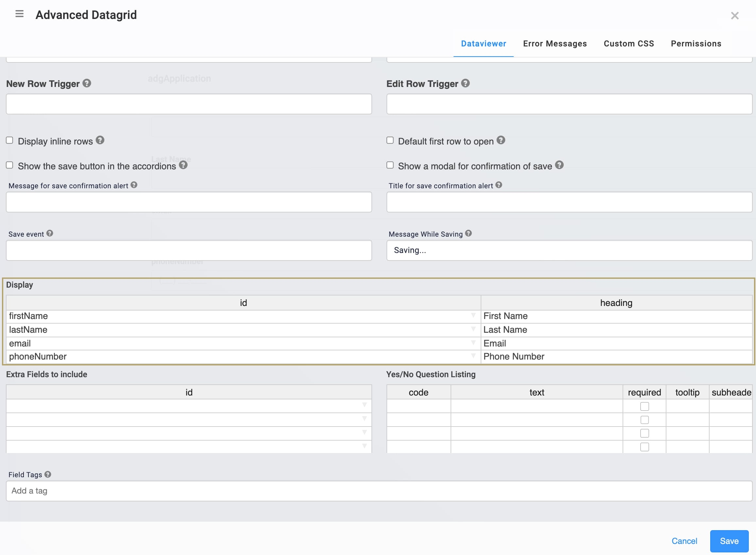
Task: Select the firstName id cell
Action: click(243, 316)
